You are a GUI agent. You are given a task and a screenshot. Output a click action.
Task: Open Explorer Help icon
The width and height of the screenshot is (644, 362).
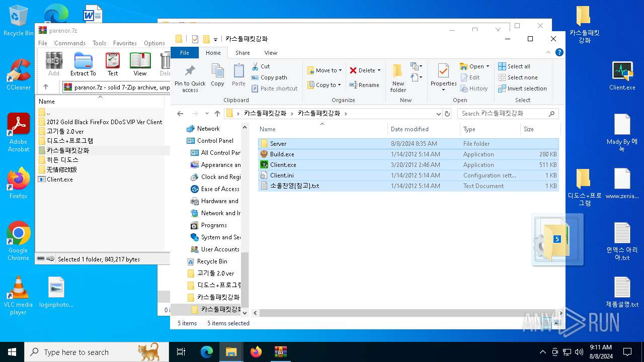(x=559, y=52)
